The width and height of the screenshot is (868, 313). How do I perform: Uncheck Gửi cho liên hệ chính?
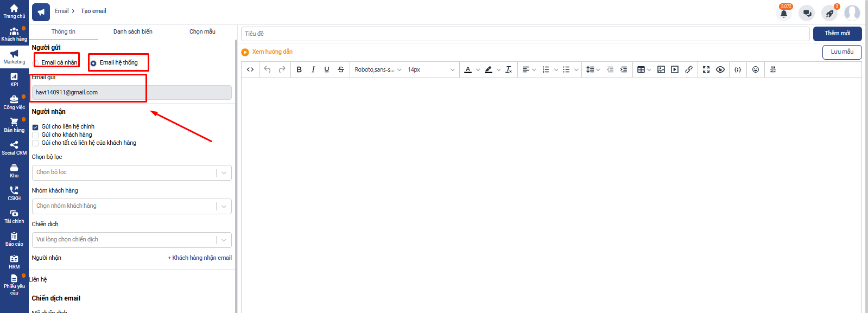point(35,127)
